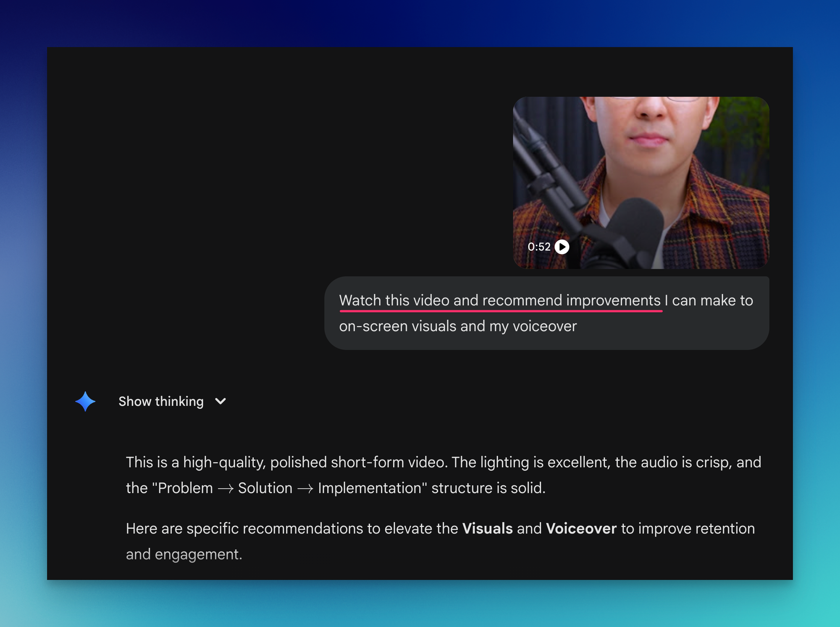
Task: Click the underlined 'Watch this video' text
Action: [x=394, y=300]
